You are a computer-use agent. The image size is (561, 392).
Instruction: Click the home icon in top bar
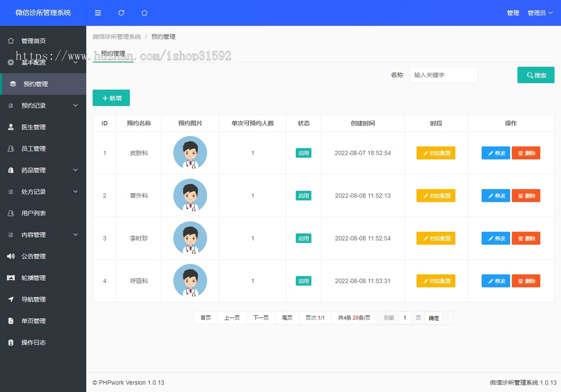[x=144, y=13]
